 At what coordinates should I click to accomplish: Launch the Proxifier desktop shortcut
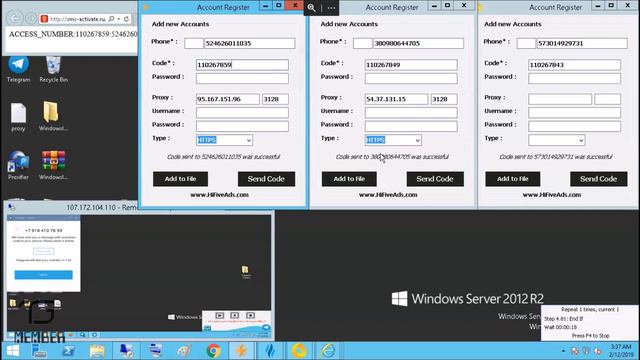point(18,165)
